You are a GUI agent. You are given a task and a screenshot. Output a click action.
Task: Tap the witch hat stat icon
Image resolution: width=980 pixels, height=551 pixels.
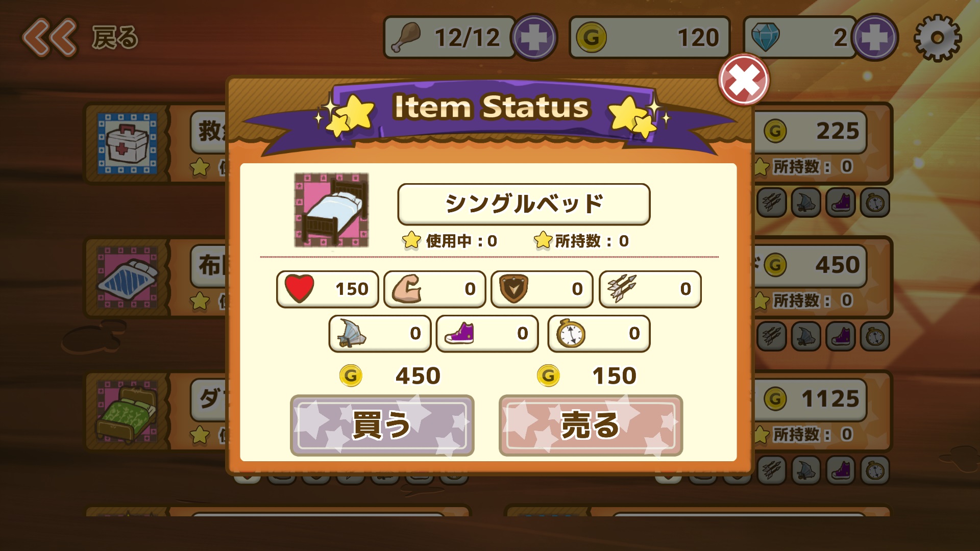pos(352,333)
